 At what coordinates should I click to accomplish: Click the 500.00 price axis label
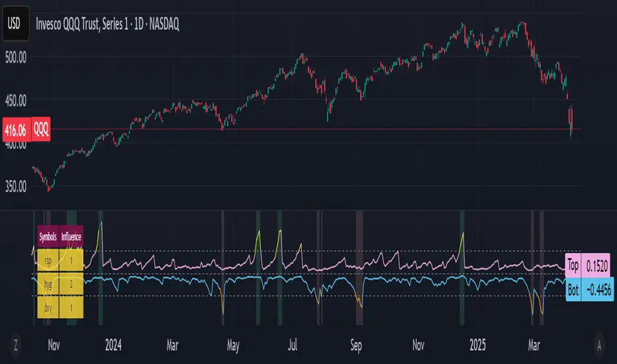[x=16, y=58]
